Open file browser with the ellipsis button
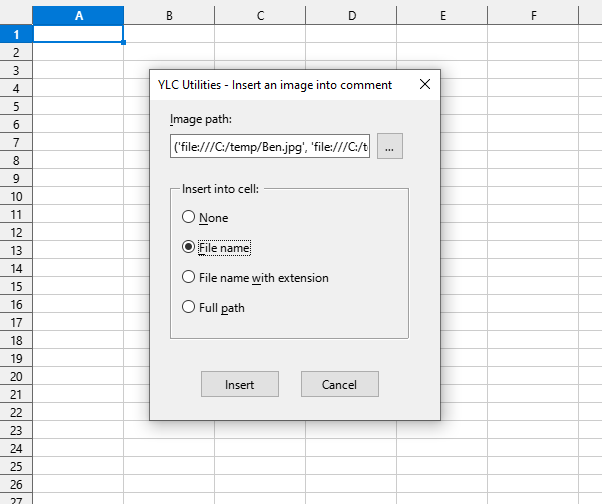 pos(390,146)
